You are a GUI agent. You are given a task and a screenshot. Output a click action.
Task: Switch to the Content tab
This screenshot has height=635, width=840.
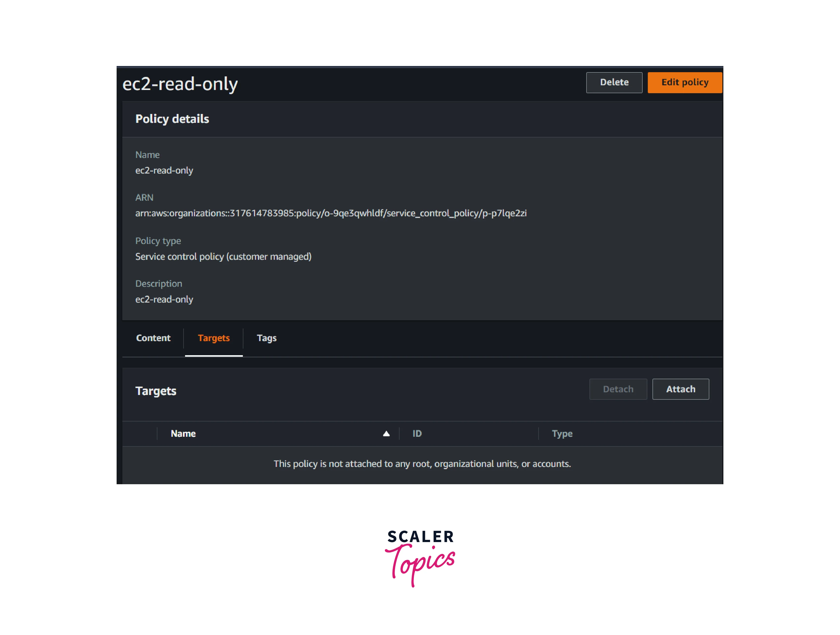[x=153, y=338]
